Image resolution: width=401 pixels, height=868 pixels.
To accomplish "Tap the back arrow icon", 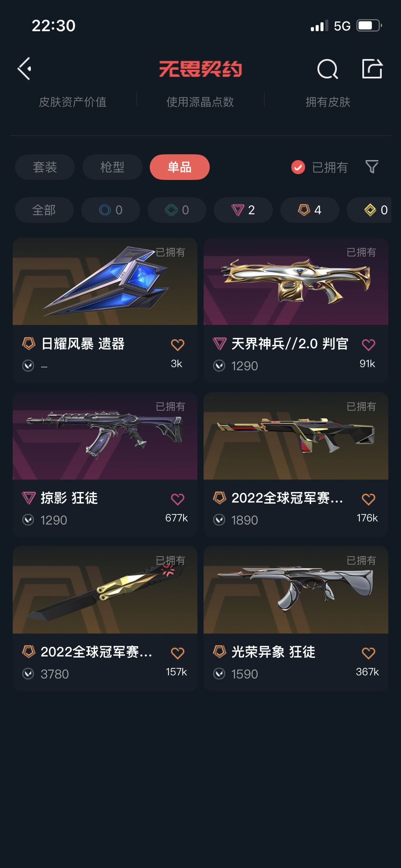I will (x=25, y=69).
